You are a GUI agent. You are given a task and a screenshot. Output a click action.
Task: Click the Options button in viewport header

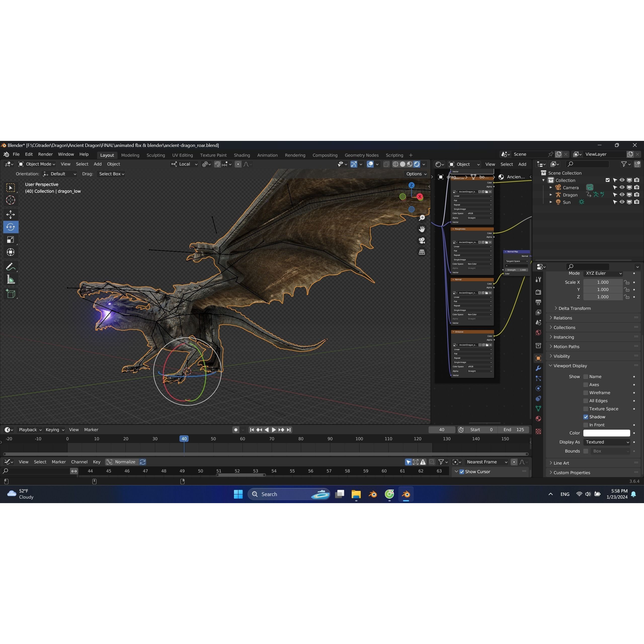click(415, 174)
